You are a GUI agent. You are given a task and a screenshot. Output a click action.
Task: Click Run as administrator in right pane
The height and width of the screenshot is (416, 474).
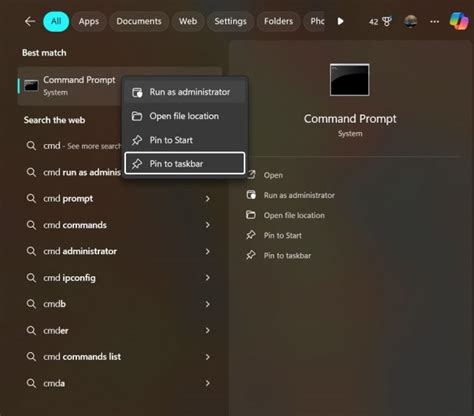[x=299, y=195]
